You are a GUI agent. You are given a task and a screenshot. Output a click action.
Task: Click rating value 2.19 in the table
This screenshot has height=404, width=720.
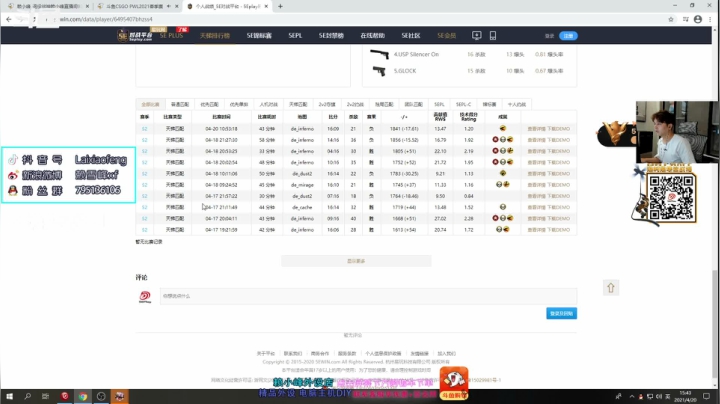point(468,151)
